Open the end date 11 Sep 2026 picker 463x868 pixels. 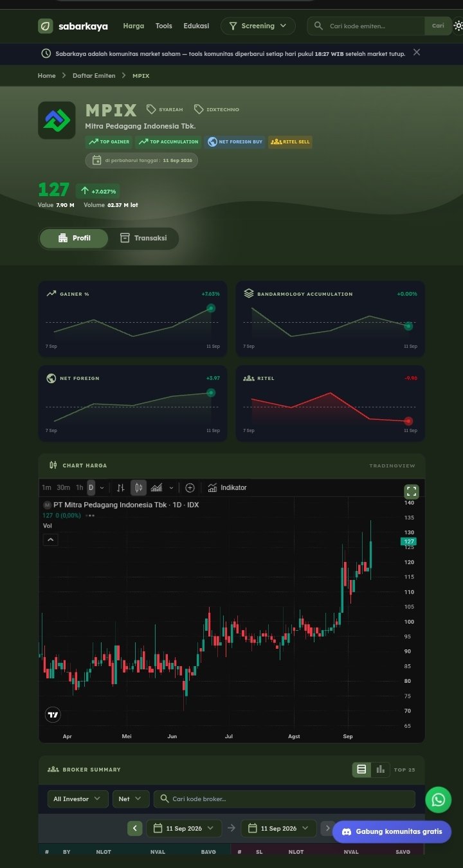[278, 828]
